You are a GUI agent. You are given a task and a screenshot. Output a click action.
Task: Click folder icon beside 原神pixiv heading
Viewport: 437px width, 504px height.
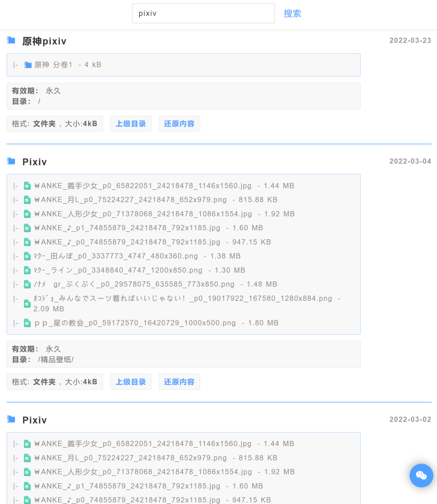coord(11,40)
